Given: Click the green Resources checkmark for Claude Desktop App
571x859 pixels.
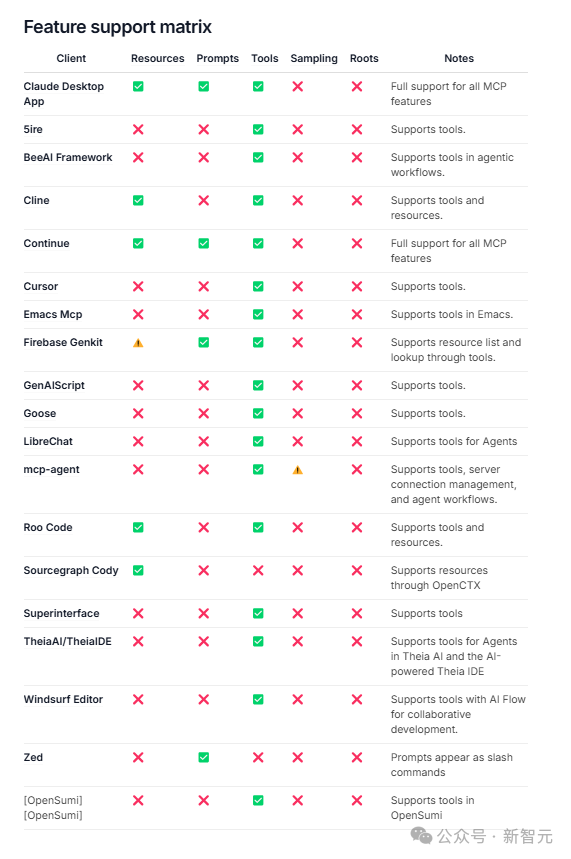Looking at the screenshot, I should tap(138, 87).
